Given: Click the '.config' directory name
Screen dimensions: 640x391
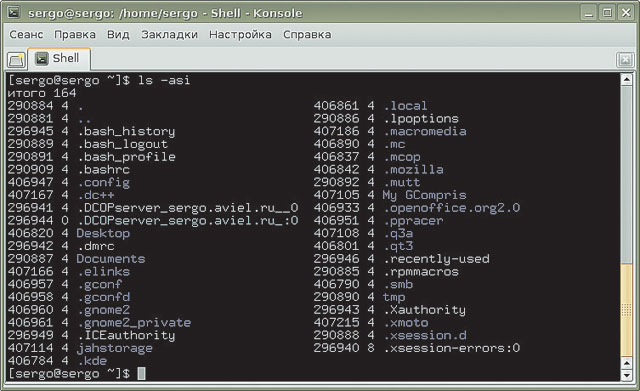Looking at the screenshot, I should 103,182.
